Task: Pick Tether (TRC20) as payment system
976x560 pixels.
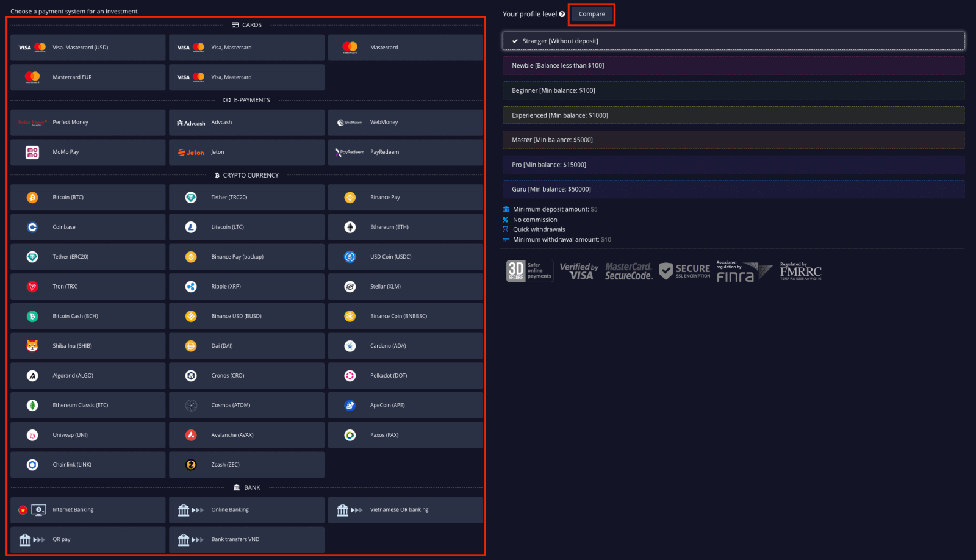Action: pos(246,198)
